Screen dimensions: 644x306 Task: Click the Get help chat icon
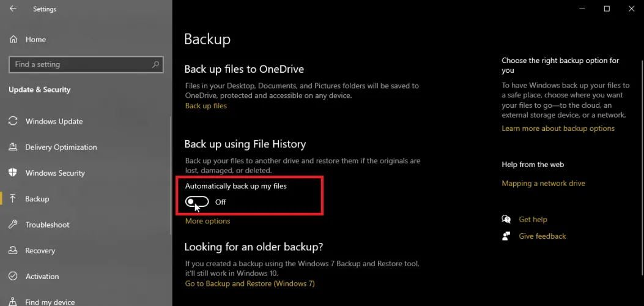506,219
